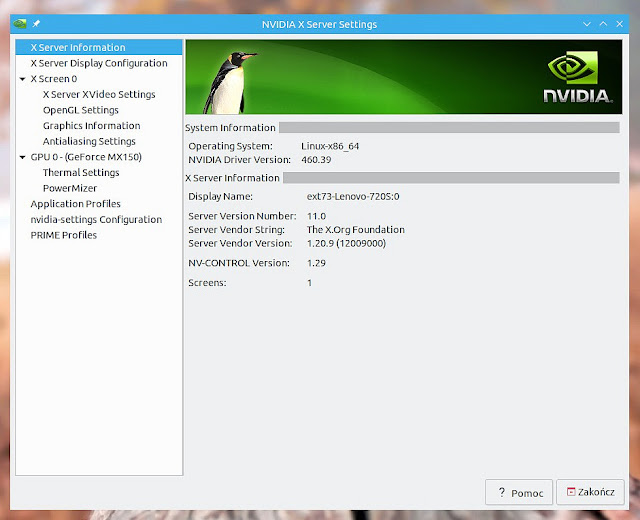Open Thermal Settings page
This screenshot has width=640, height=520.
point(81,173)
